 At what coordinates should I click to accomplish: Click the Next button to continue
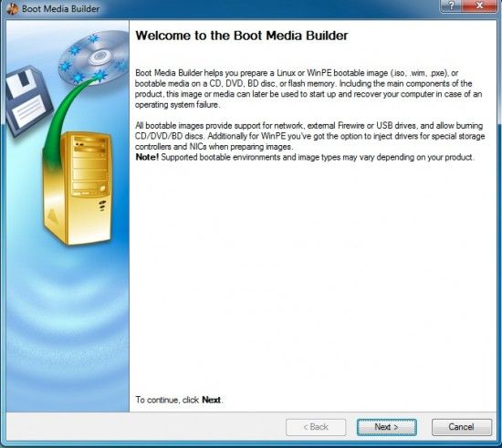[387, 427]
